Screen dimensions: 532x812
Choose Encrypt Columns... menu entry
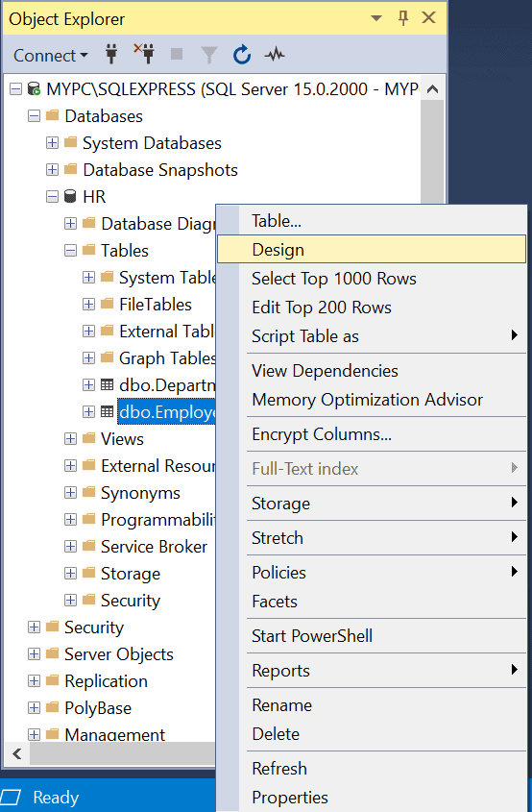click(x=371, y=434)
